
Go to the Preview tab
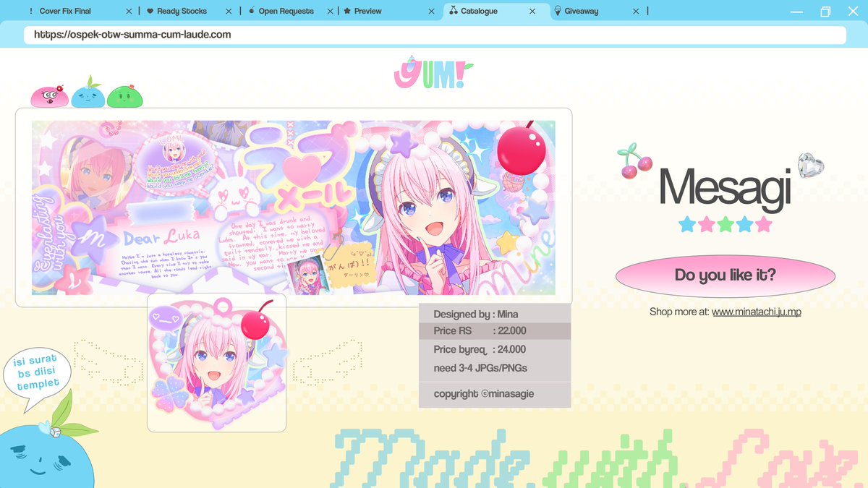point(370,12)
